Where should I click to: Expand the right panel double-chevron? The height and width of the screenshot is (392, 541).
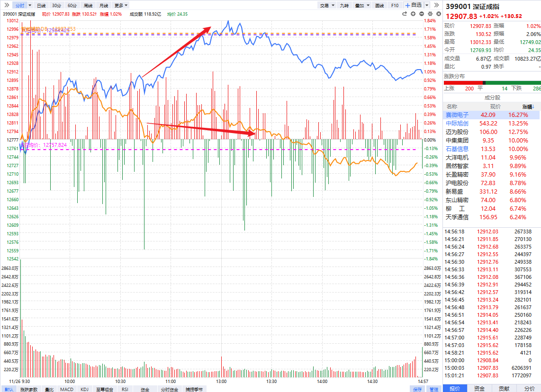[436, 5]
